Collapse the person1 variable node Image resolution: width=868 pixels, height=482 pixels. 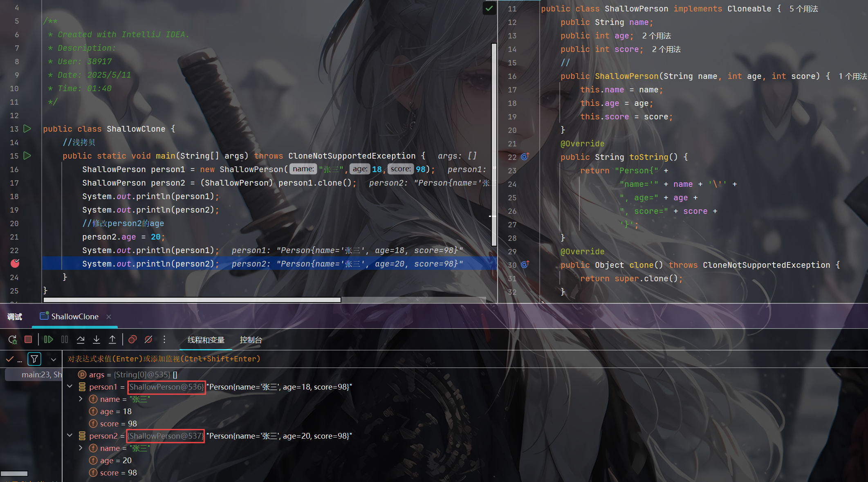click(x=70, y=386)
